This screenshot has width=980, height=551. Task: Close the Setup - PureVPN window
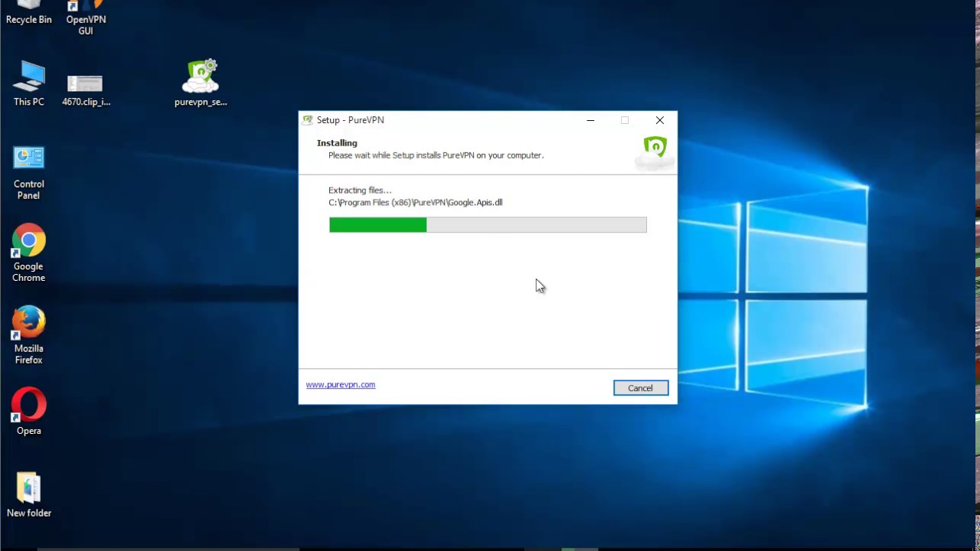point(660,120)
